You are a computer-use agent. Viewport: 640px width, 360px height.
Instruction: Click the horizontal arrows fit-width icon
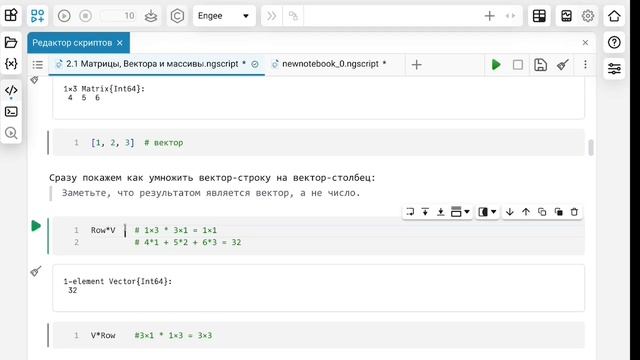pyautogui.click(x=510, y=16)
